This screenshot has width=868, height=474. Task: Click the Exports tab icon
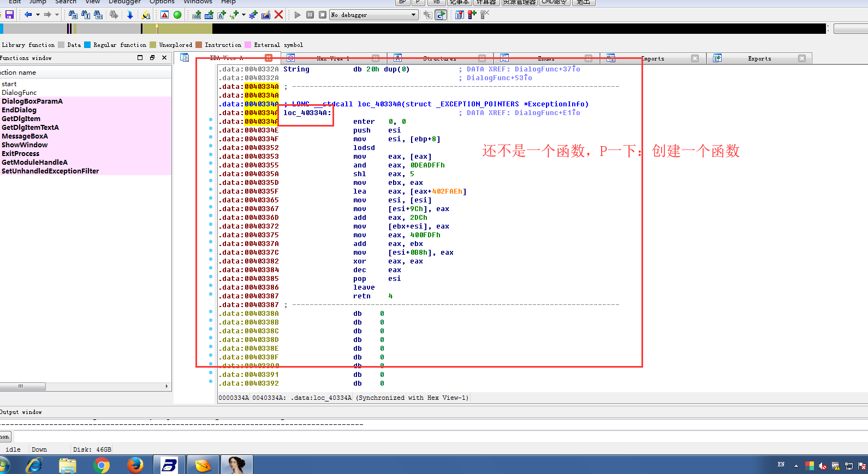click(x=717, y=58)
